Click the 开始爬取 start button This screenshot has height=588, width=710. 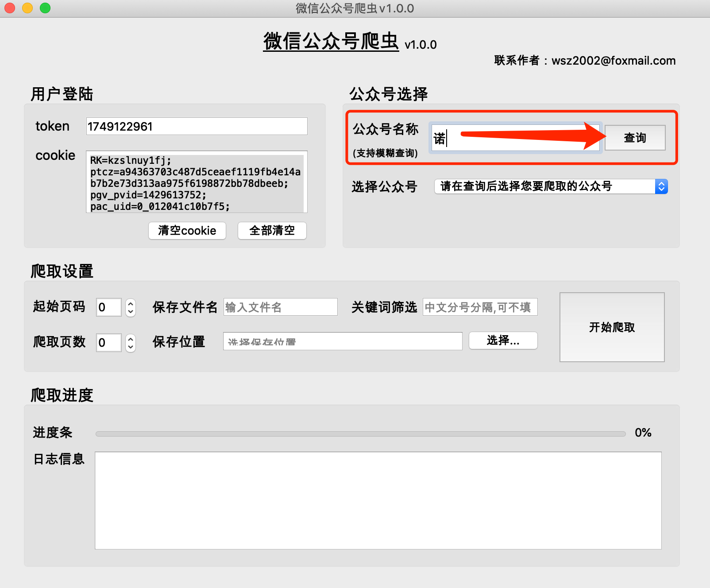pyautogui.click(x=612, y=327)
